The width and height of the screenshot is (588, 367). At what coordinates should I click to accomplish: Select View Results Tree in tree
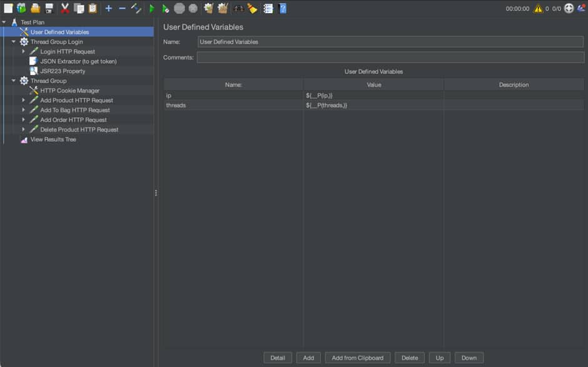coord(53,140)
